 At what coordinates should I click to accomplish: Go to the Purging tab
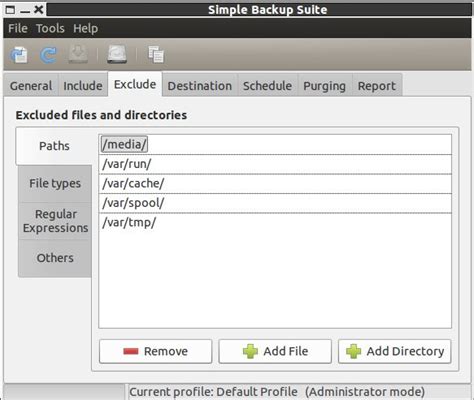pos(324,86)
